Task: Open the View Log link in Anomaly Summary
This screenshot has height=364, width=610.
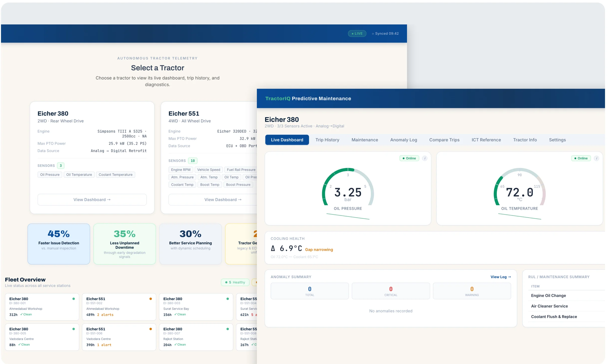Action: coord(501,277)
